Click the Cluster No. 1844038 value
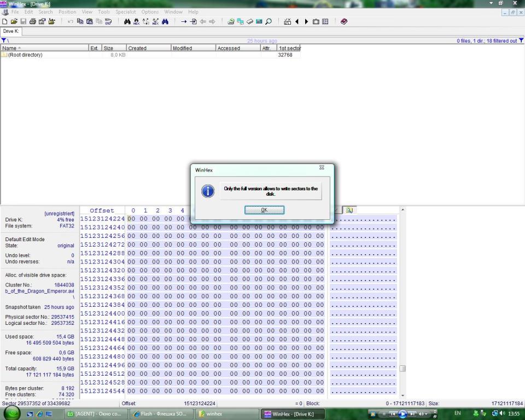 tap(64, 285)
